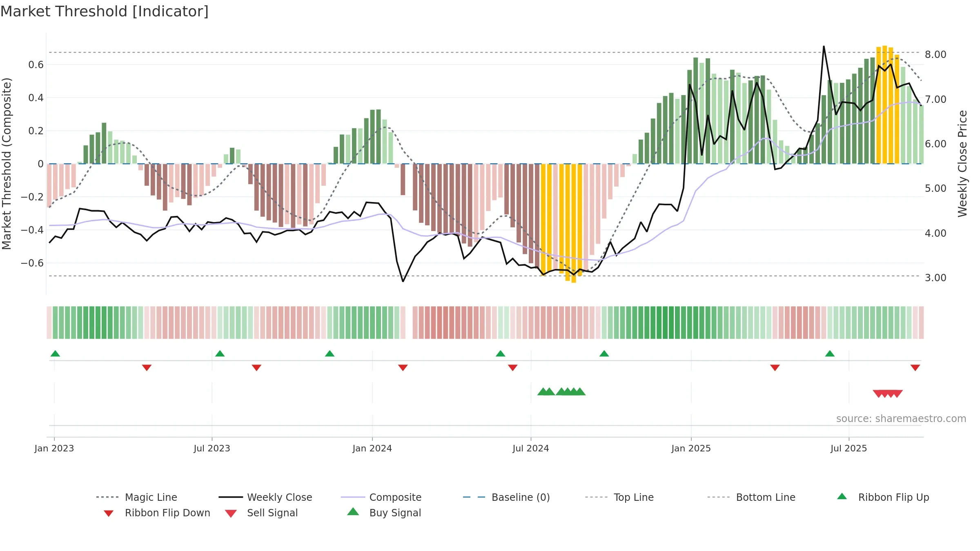Screen dimensions: 980x551
Task: Toggle the Buy Signal legend entry
Action: 384,513
